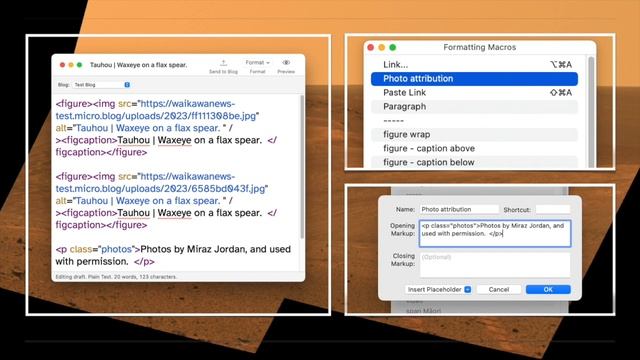Close the Formatting Macros window

pos(371,47)
